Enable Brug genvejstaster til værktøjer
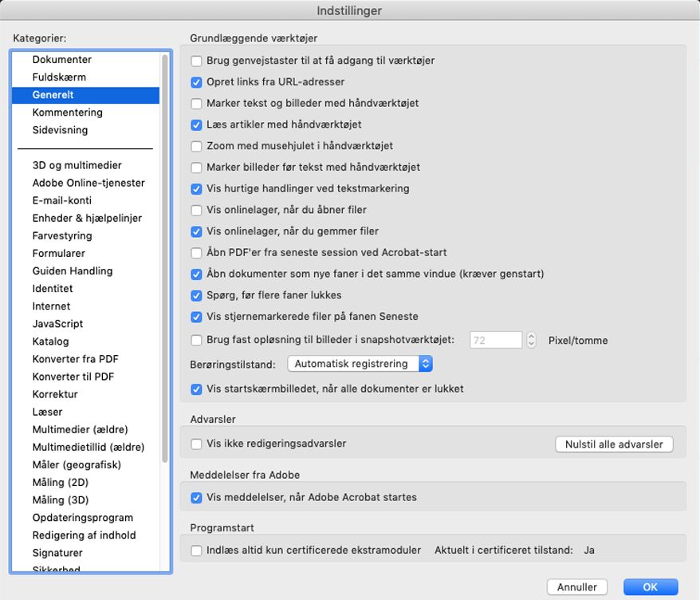Viewport: 700px width, 600px height. point(195,60)
